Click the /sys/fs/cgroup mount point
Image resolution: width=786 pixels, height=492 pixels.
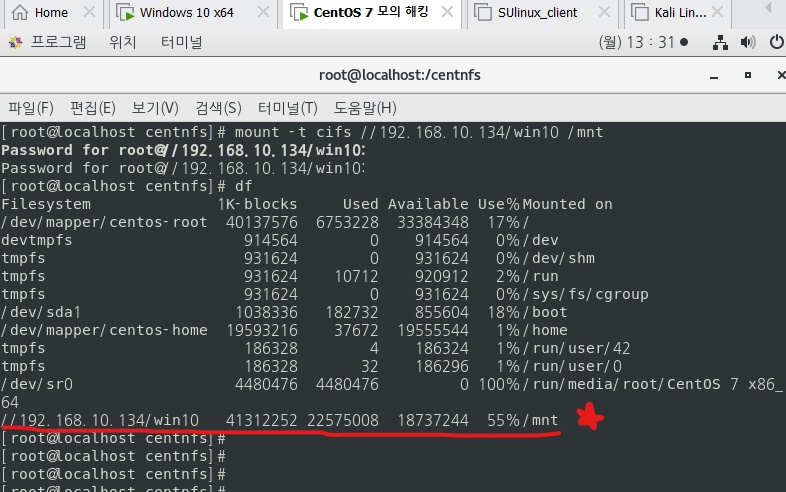pyautogui.click(x=585, y=294)
